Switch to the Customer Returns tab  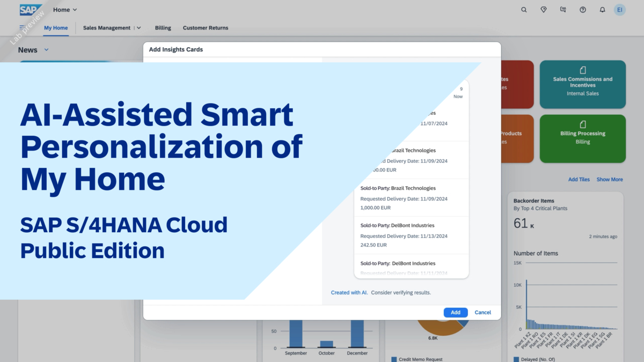[x=205, y=27]
